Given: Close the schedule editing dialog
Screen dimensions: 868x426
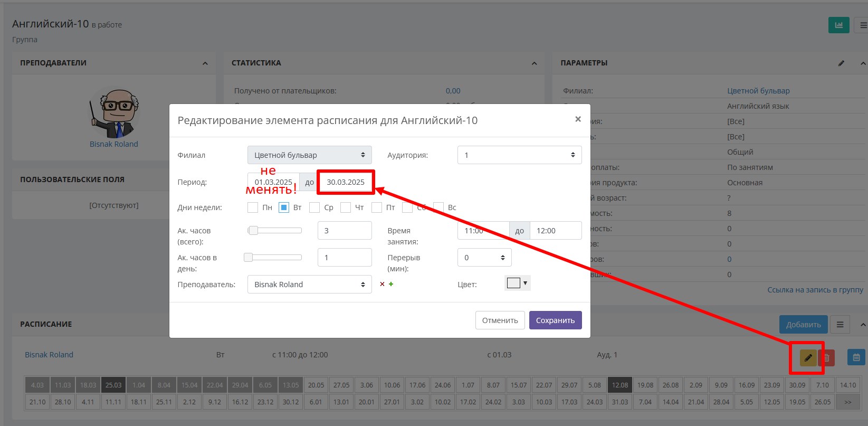Looking at the screenshot, I should 578,119.
